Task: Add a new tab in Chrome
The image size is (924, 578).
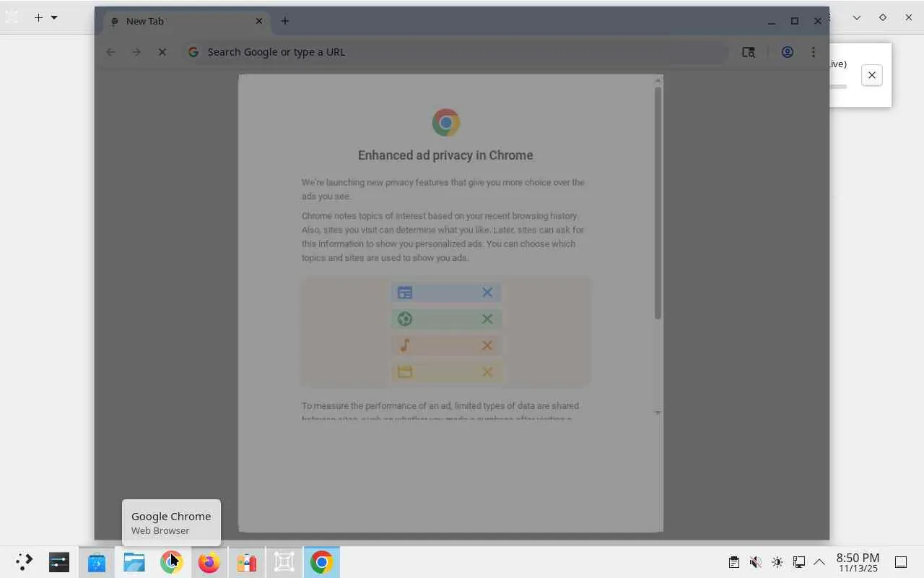Action: coord(285,21)
